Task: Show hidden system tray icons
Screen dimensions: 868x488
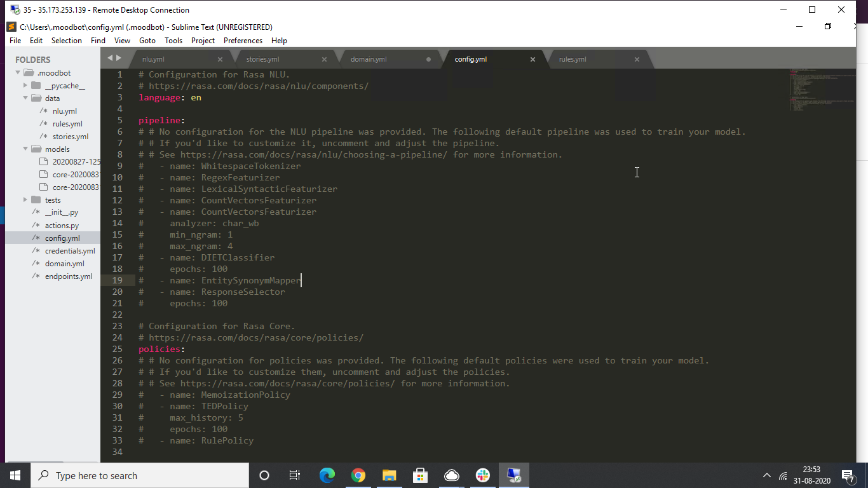Action: tap(766, 475)
